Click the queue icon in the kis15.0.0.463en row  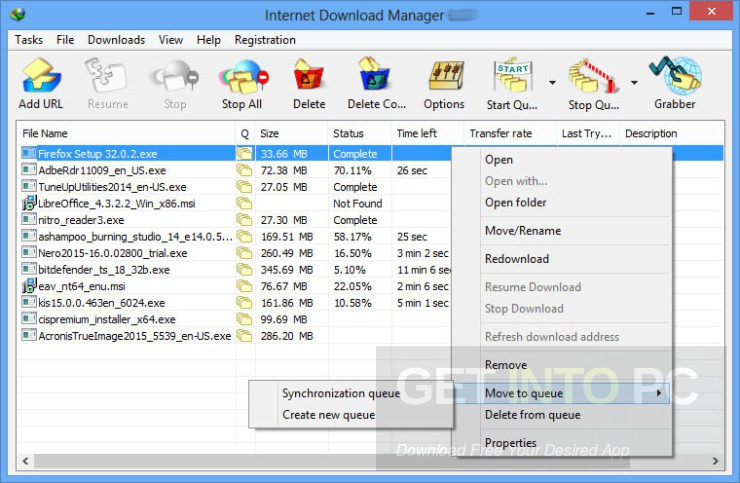pos(244,302)
